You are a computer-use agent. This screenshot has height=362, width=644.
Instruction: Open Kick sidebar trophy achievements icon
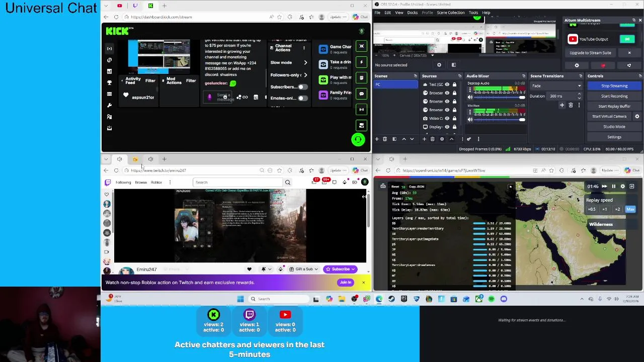[x=109, y=83]
